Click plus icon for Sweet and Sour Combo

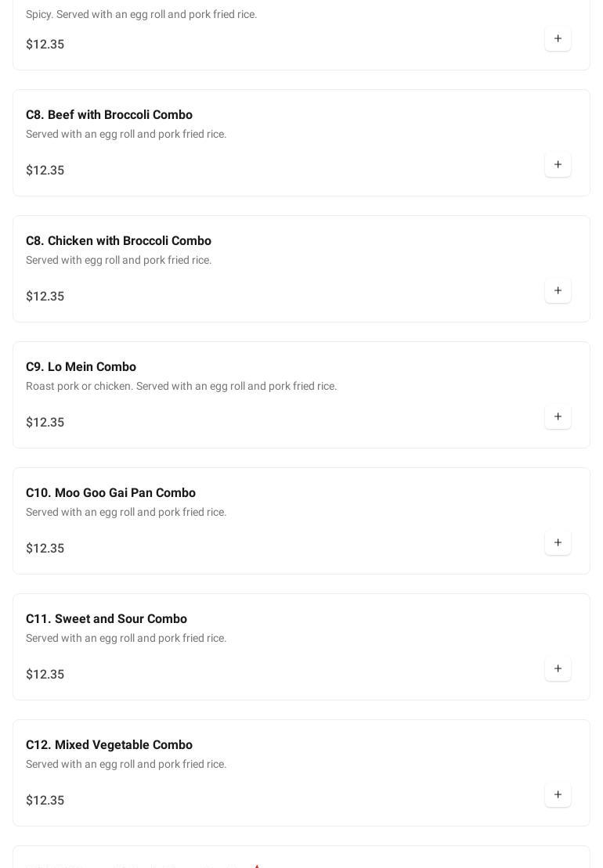point(558,669)
